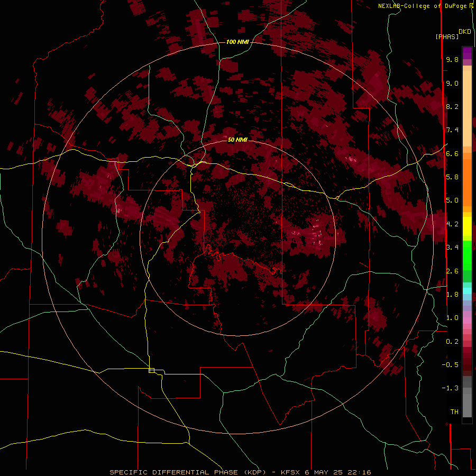Image resolution: width=476 pixels, height=476 pixels.
Task: Click the 100 NMI range ring label
Action: [x=237, y=42]
